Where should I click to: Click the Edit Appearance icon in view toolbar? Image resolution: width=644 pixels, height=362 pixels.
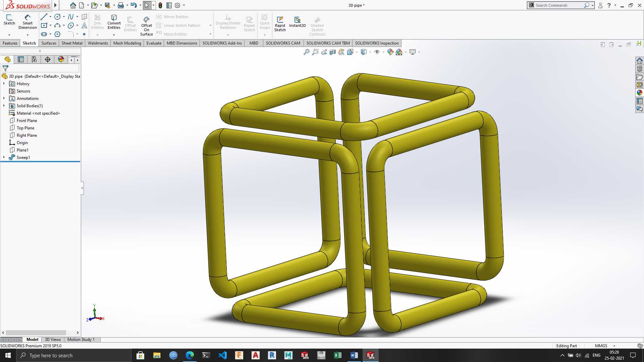click(390, 52)
